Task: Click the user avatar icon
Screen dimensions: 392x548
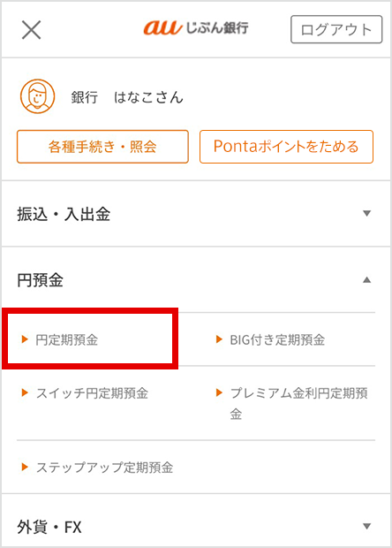Action: coord(37,96)
